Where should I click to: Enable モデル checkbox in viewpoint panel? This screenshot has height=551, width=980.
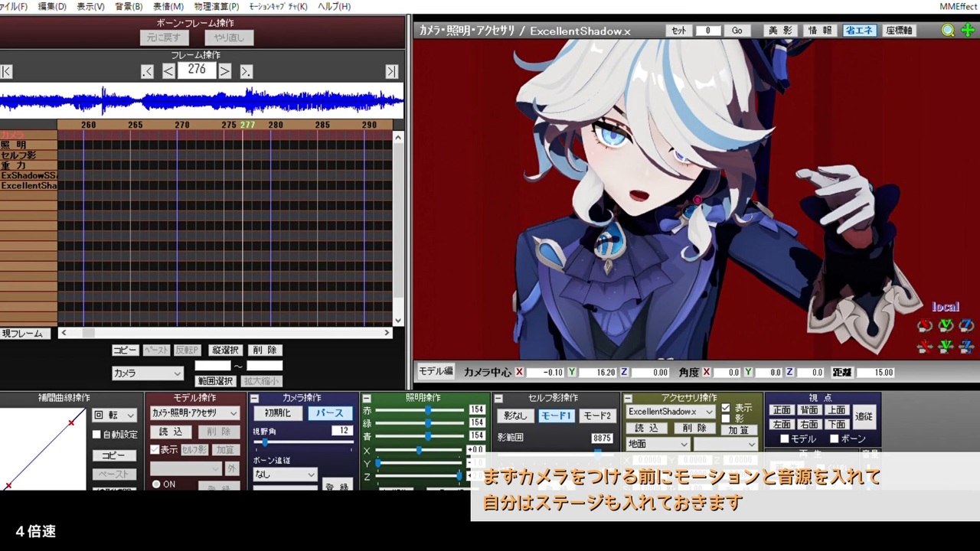[784, 439]
